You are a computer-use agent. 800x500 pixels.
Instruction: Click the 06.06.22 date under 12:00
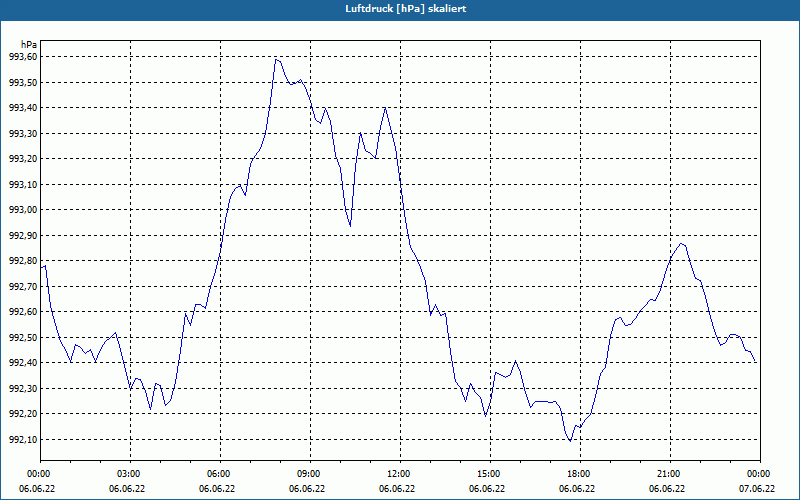coord(397,488)
